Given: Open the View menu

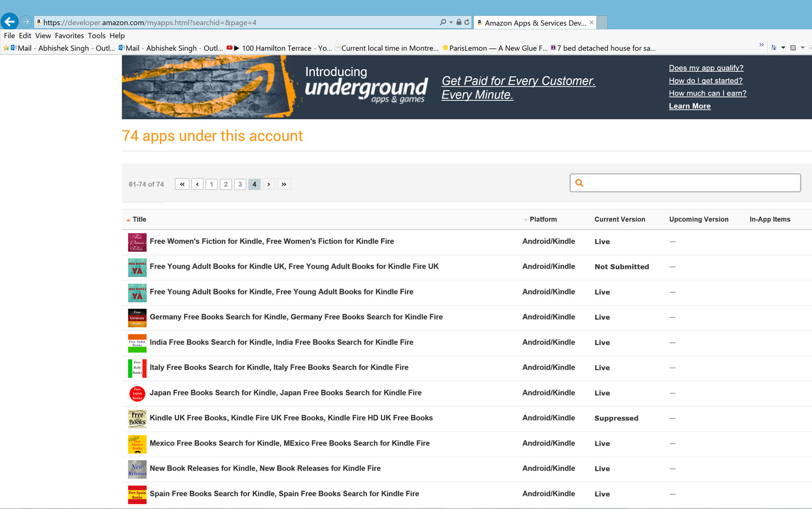Looking at the screenshot, I should point(43,35).
